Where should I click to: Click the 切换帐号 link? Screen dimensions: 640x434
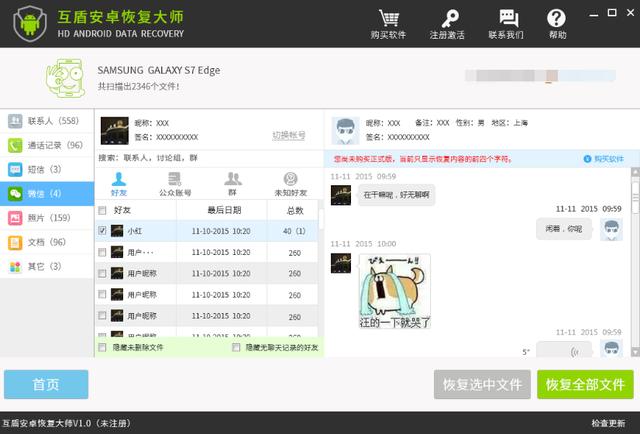[x=289, y=135]
